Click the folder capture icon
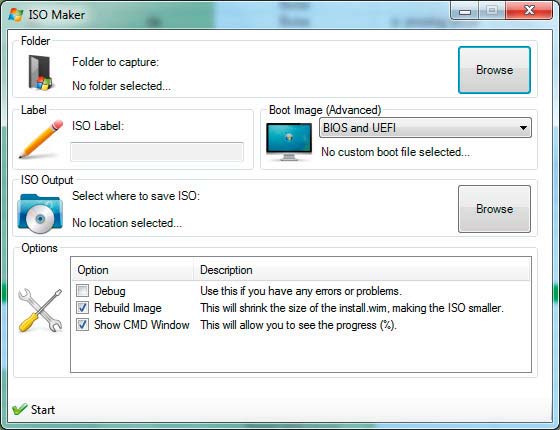Viewport: 560px width, 430px height. [40, 72]
